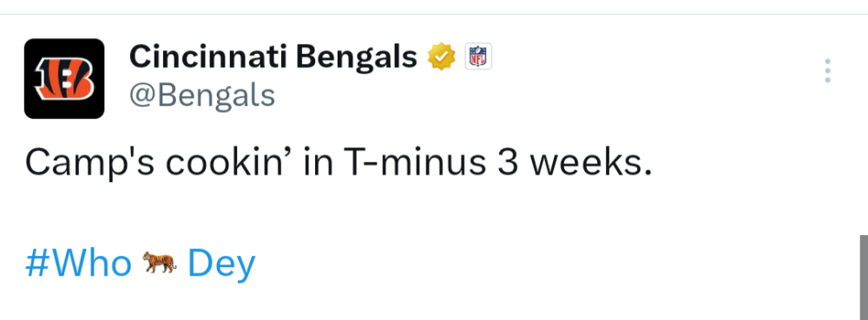
Task: Click the scrollbar thumb on right edge
Action: (x=864, y=278)
